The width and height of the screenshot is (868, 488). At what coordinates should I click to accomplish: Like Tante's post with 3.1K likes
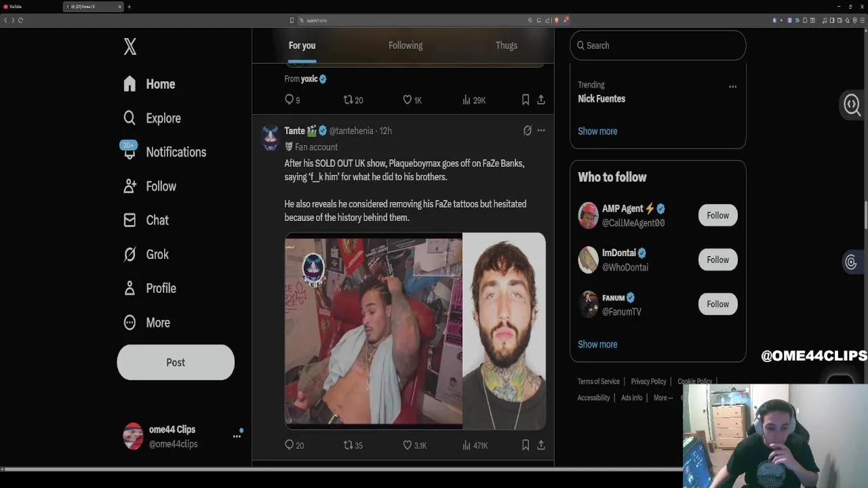point(414,445)
